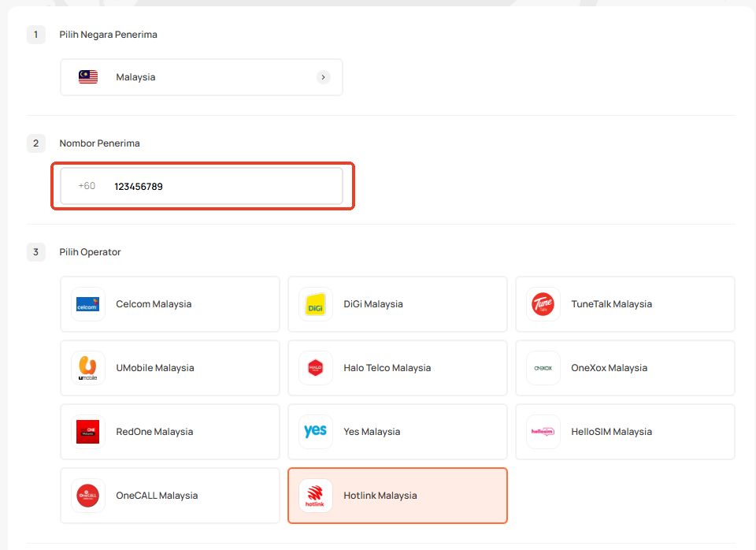Click the Halo Telco hexagon logo
The width and height of the screenshot is (756, 550).
(315, 368)
